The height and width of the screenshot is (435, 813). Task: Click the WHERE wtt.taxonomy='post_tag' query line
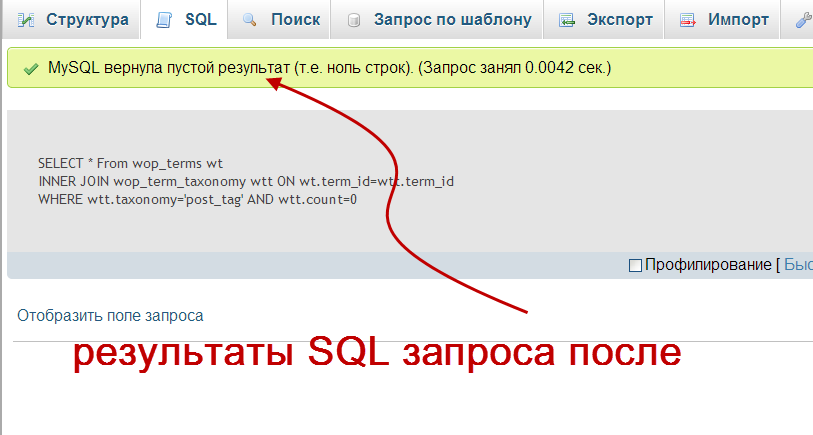tap(198, 200)
